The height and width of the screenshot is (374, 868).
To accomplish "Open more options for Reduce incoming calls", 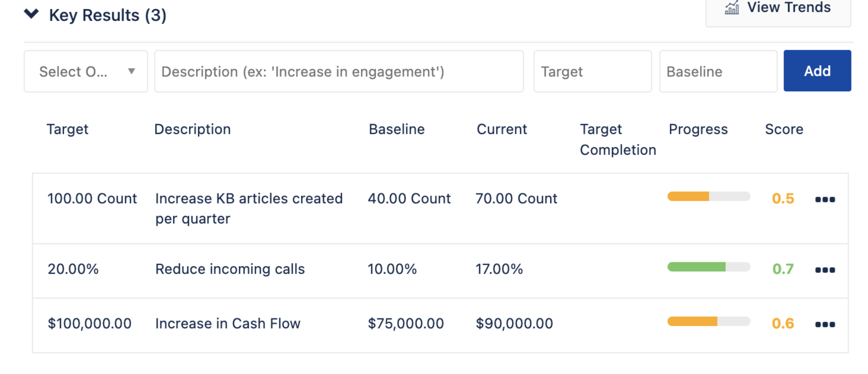I will [x=825, y=270].
